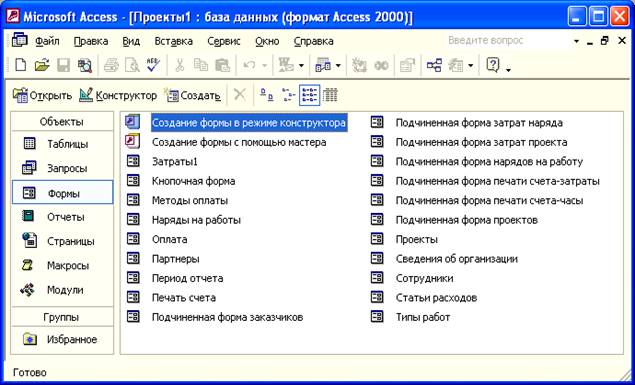Click the Undo arrow icon
This screenshot has width=635, height=385.
(249, 65)
